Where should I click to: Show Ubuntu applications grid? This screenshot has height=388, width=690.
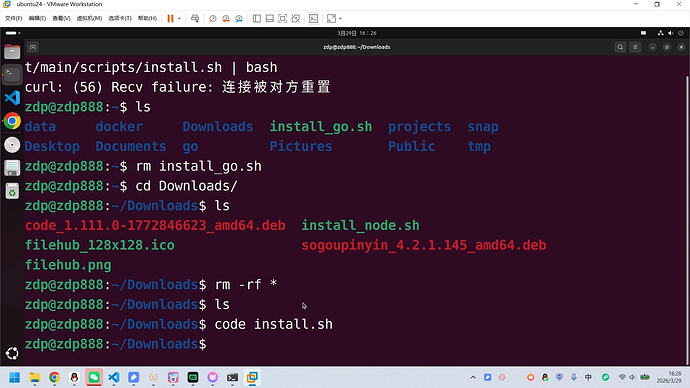coord(12,353)
